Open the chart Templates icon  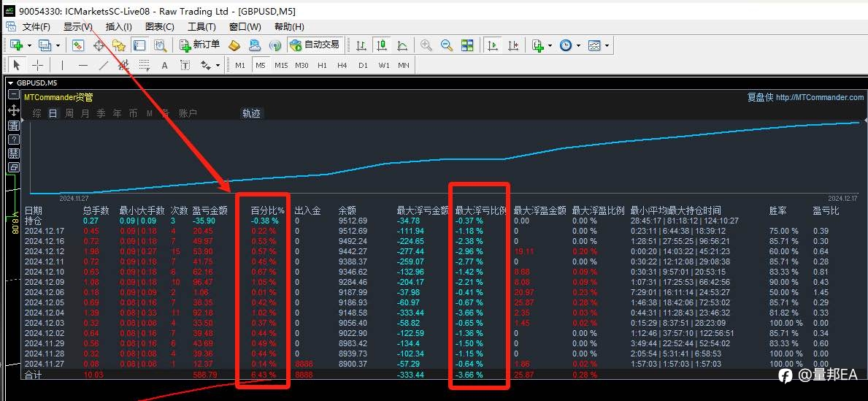pyautogui.click(x=594, y=45)
